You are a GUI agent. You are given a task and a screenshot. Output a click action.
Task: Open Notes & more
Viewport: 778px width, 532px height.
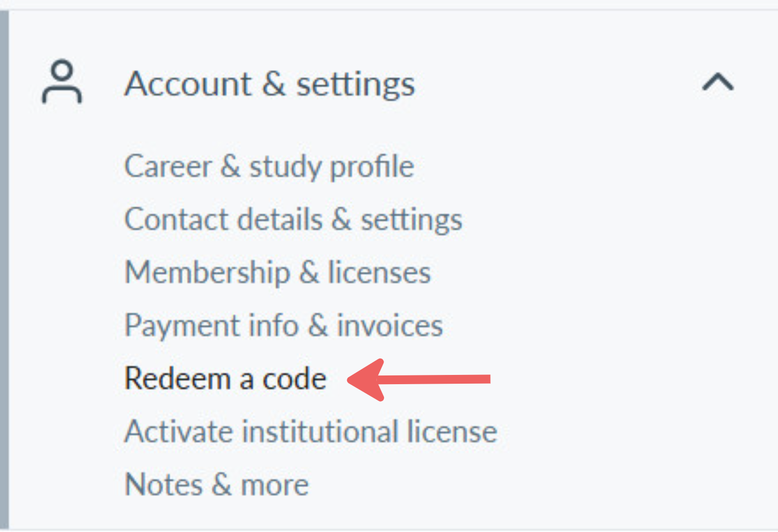(217, 485)
